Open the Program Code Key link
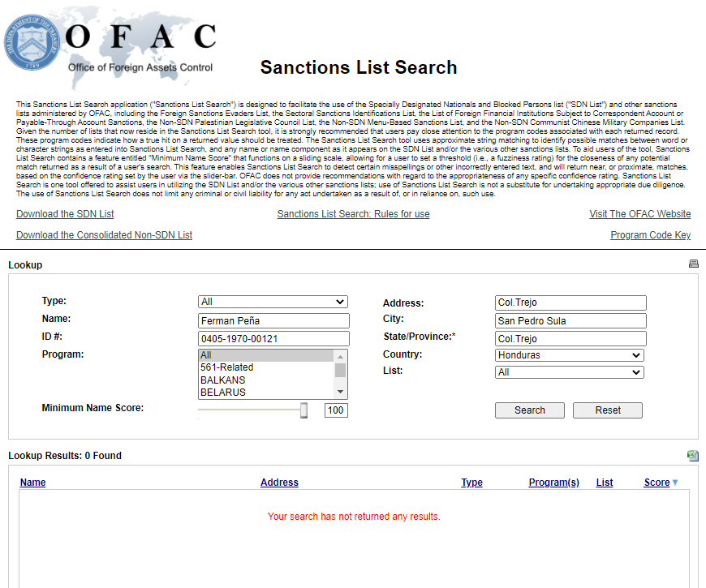This screenshot has height=588, width=706. click(650, 235)
